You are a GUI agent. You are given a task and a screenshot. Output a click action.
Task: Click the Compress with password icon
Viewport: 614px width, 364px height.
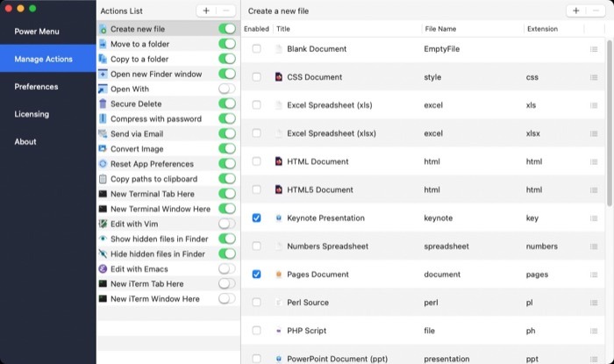pyautogui.click(x=103, y=119)
